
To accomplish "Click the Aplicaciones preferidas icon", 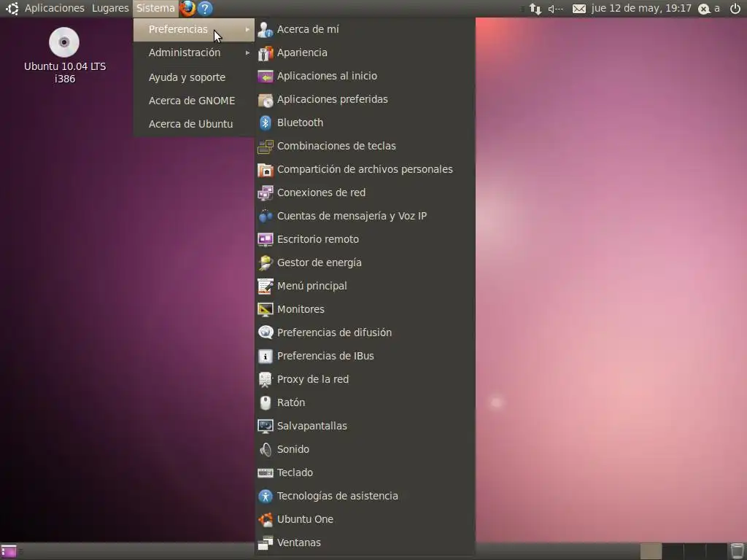I will (x=266, y=99).
